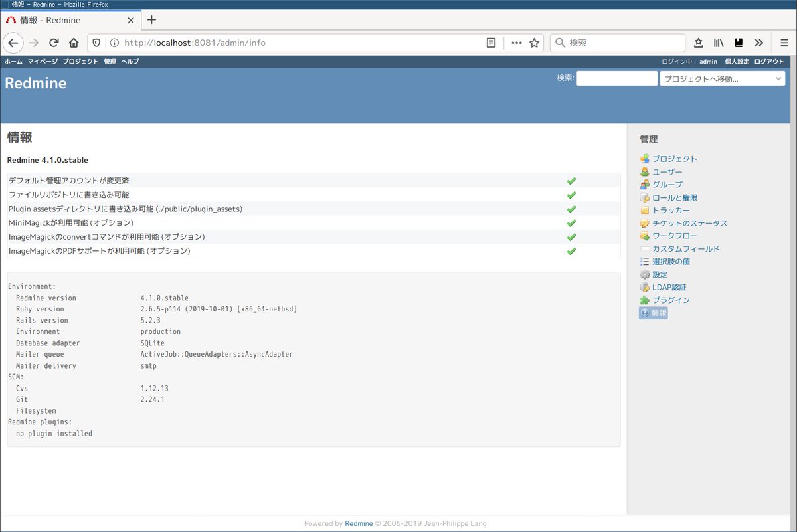Click green check for Plugin assets row
Viewport: 797px width, 532px height.
(571, 209)
